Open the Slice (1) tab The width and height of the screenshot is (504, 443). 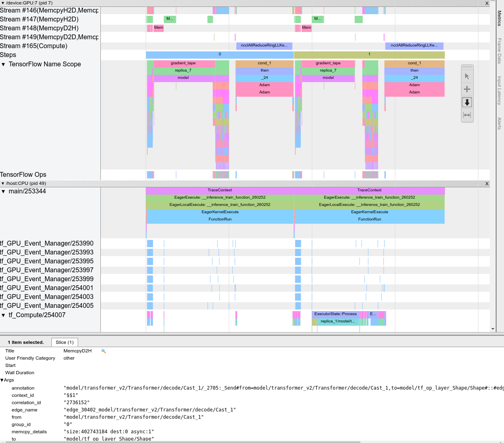click(65, 342)
